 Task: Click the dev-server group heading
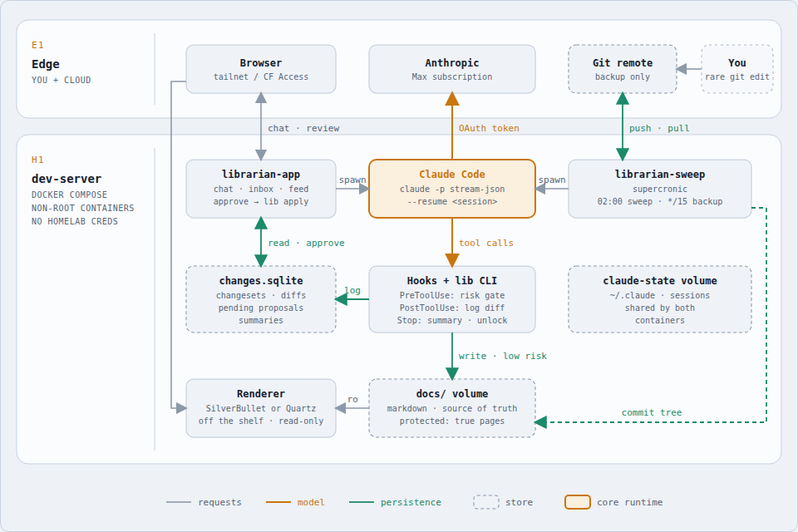[66, 179]
